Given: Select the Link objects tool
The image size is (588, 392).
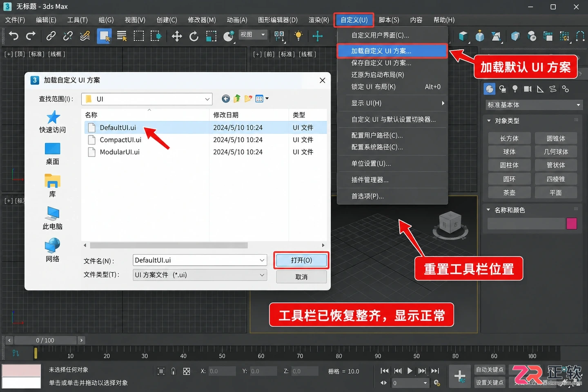Looking at the screenshot, I should pyautogui.click(x=51, y=36).
